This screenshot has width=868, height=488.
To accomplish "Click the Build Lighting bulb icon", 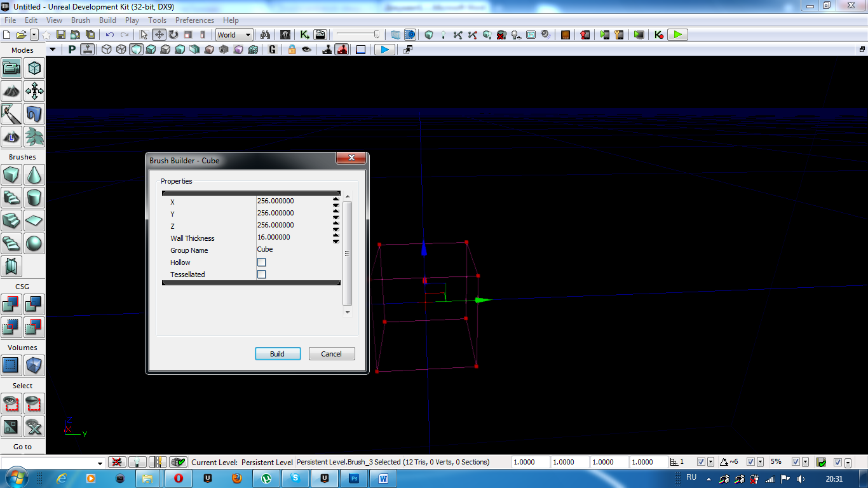I will (444, 35).
